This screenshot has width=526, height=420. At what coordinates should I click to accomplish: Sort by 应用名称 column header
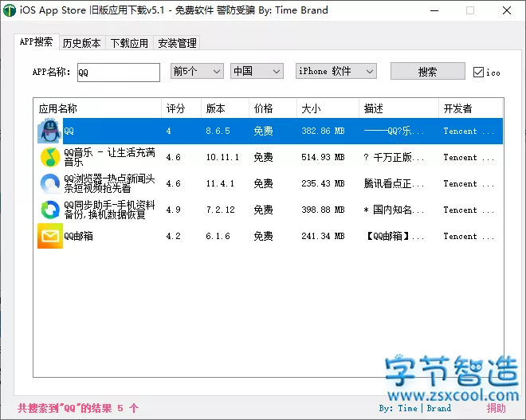pyautogui.click(x=97, y=108)
